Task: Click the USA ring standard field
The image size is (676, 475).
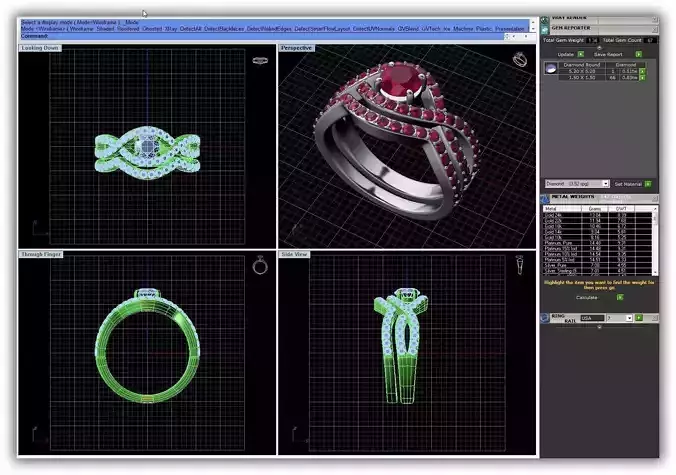Action: click(x=592, y=318)
